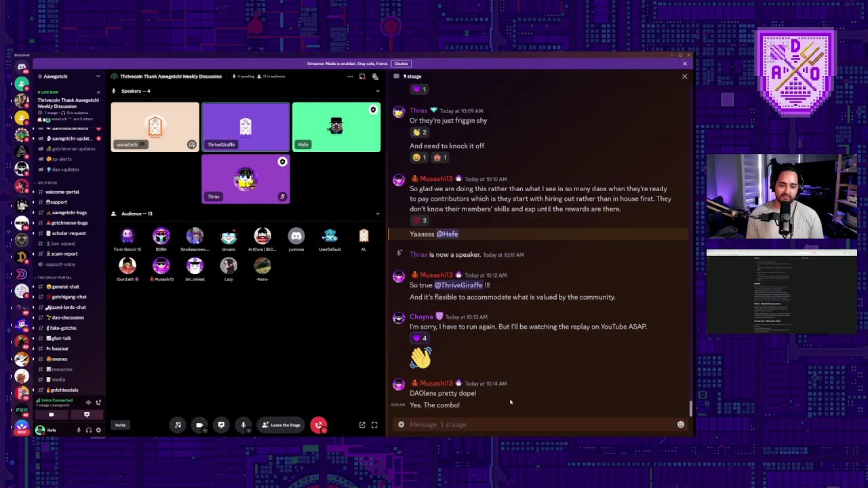Click the red disconnect button
Image resolution: width=868 pixels, height=488 pixels.
click(319, 425)
